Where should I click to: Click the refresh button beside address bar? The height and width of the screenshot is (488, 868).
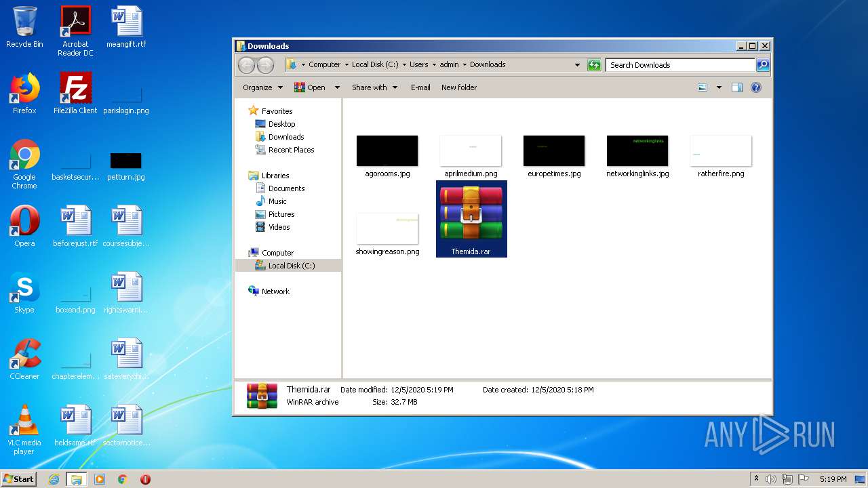click(594, 65)
